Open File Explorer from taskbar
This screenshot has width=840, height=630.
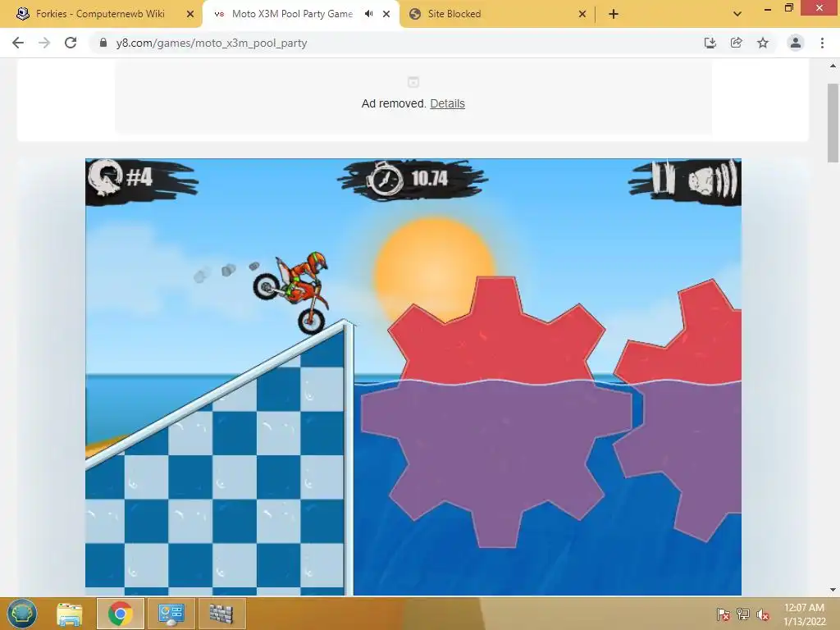click(x=70, y=614)
